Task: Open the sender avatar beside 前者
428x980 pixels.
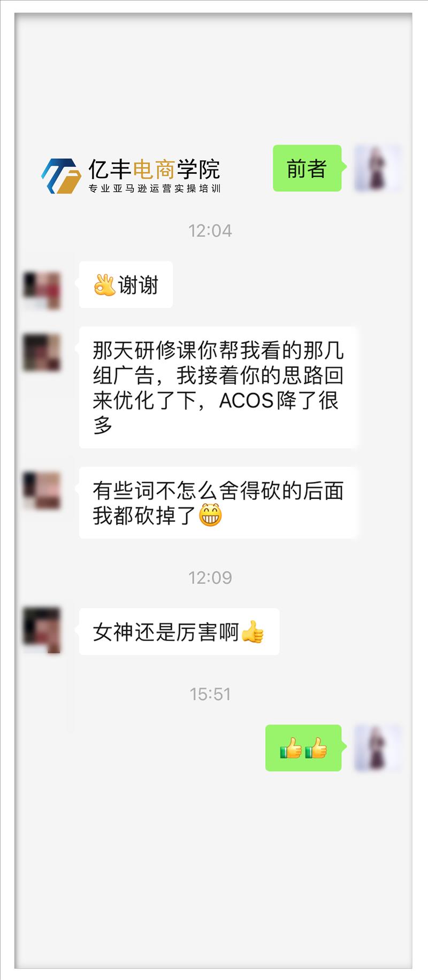Action: (378, 168)
